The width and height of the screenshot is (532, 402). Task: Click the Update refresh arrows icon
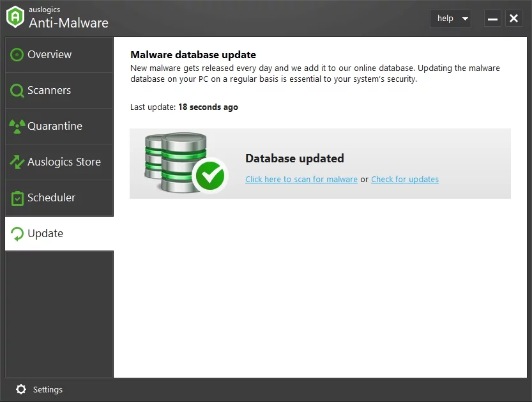[x=17, y=234]
